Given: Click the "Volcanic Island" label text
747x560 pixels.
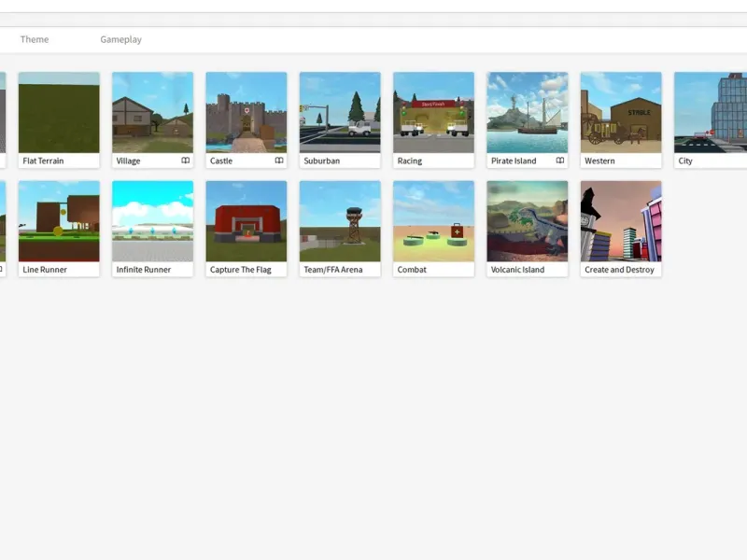Looking at the screenshot, I should (x=517, y=270).
